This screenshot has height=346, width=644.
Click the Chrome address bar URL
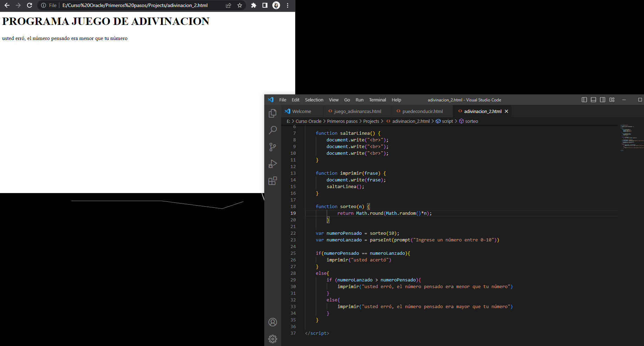click(x=135, y=5)
